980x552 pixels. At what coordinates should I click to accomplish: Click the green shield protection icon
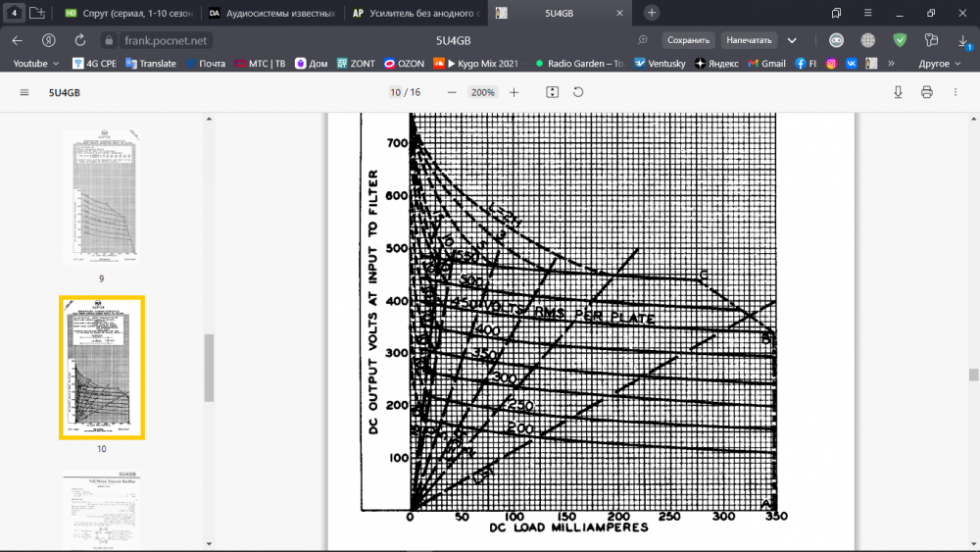pos(900,40)
